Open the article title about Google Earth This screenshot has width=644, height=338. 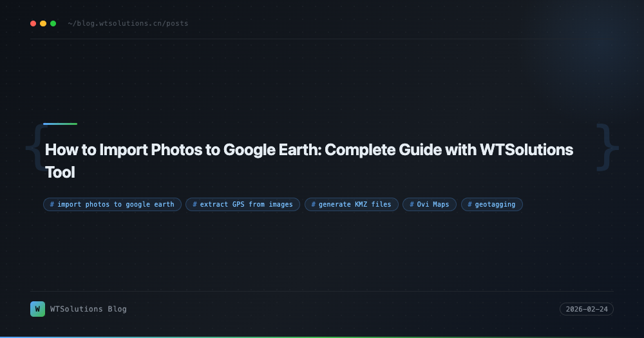(309, 160)
